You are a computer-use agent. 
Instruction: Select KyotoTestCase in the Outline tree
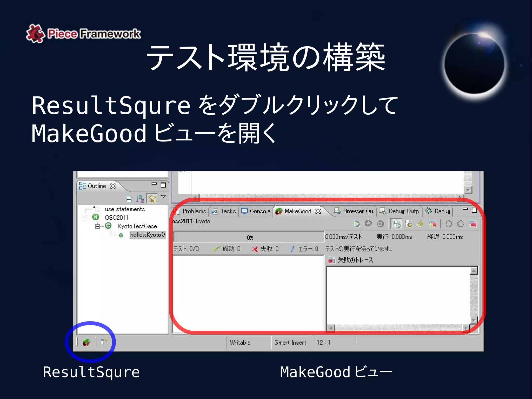137,226
